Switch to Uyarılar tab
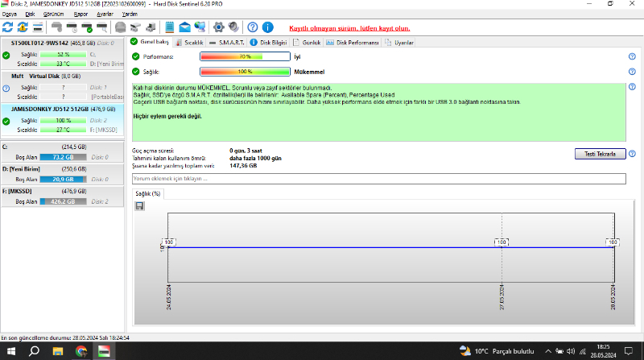The image size is (644, 360). point(399,43)
